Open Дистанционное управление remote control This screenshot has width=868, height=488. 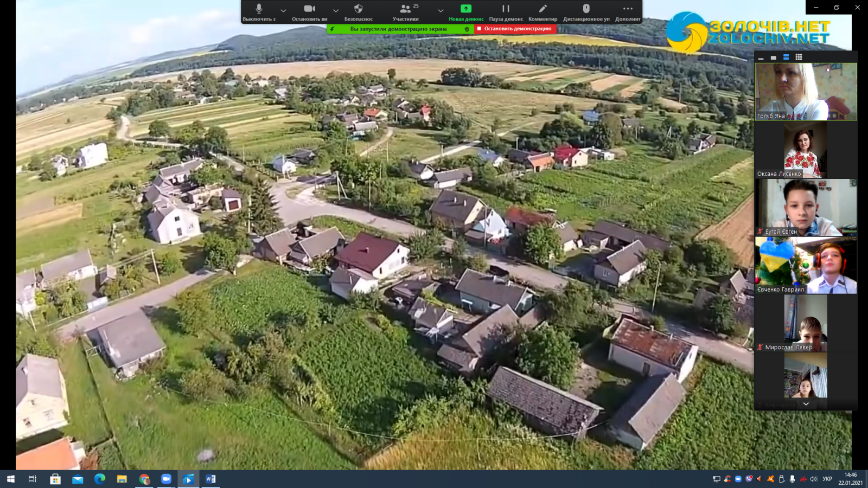click(586, 12)
